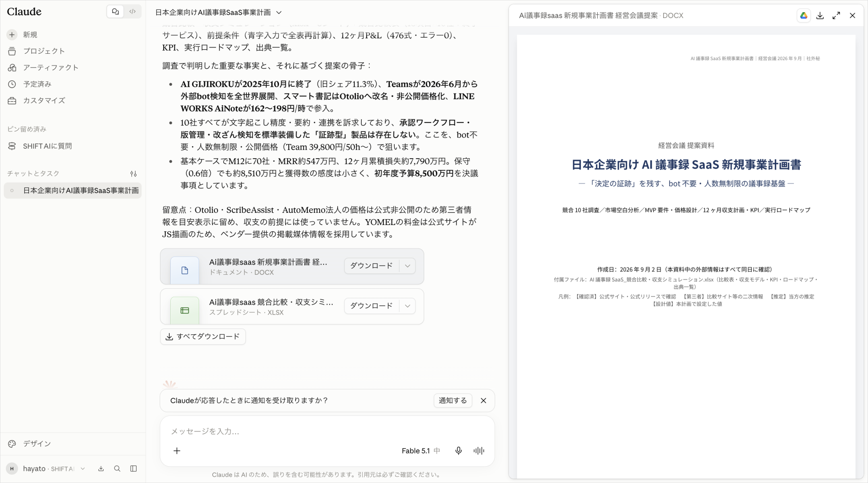Open the Fable 5.1 model selector
This screenshot has width=868, height=483.
tap(420, 451)
